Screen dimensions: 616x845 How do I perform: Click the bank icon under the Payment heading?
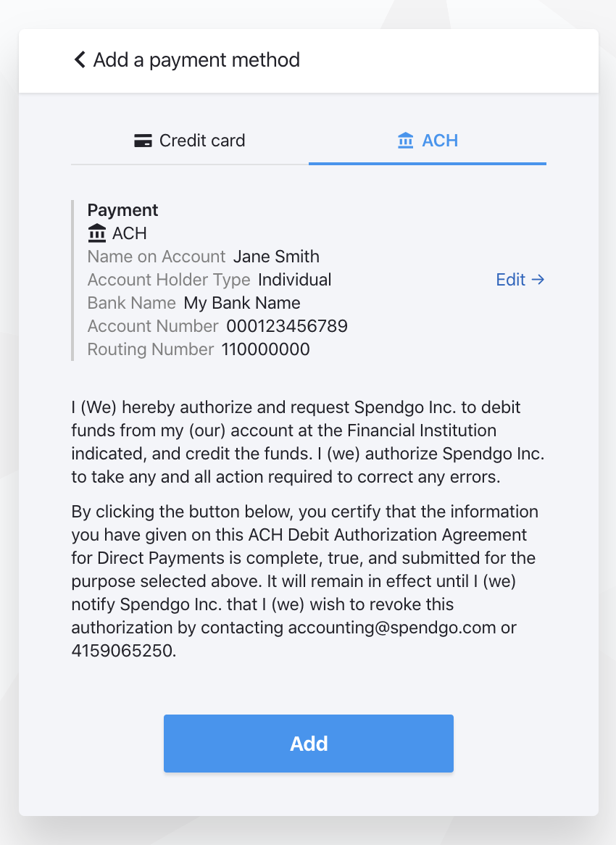coord(96,233)
